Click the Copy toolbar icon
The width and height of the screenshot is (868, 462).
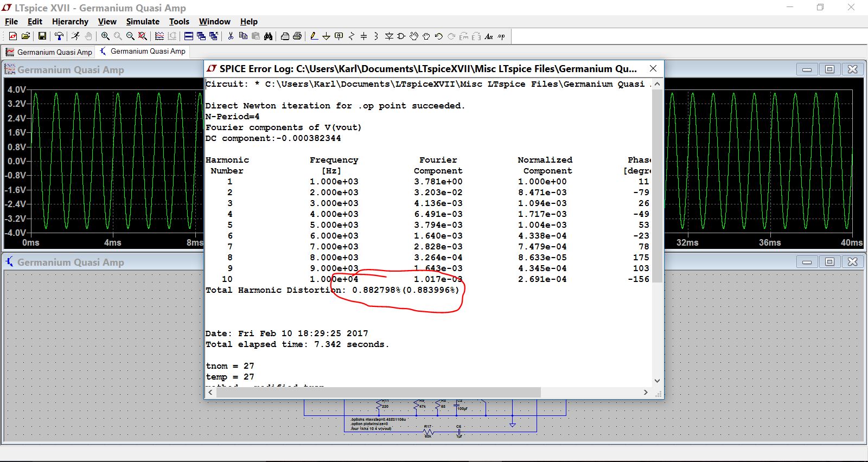click(243, 36)
